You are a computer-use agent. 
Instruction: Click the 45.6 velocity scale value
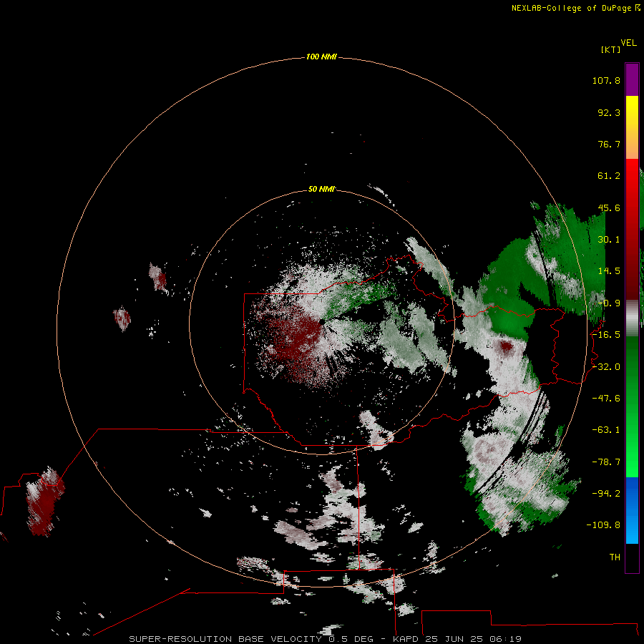[609, 208]
